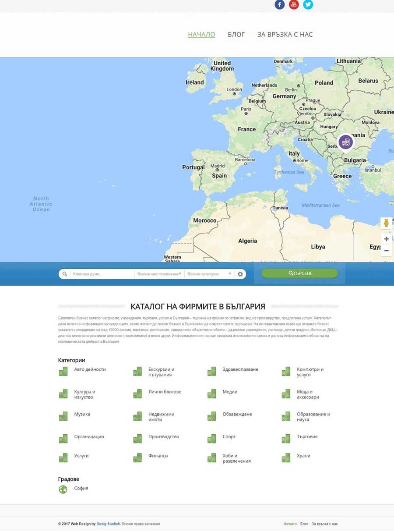Image resolution: width=394 pixels, height=532 pixels.
Task: Click the Street View pegman icon
Action: [x=386, y=223]
